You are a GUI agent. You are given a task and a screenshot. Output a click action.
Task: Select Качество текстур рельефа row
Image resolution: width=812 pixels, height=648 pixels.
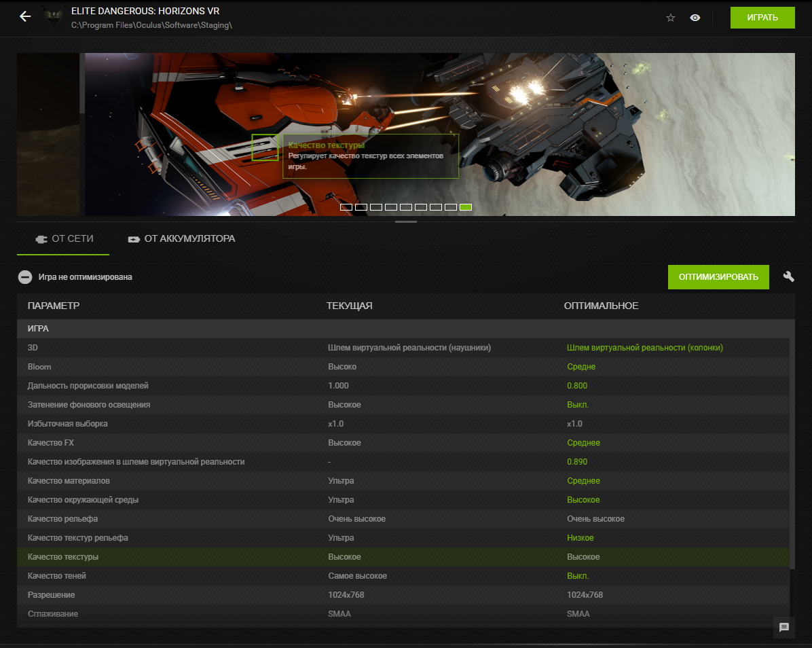click(403, 538)
